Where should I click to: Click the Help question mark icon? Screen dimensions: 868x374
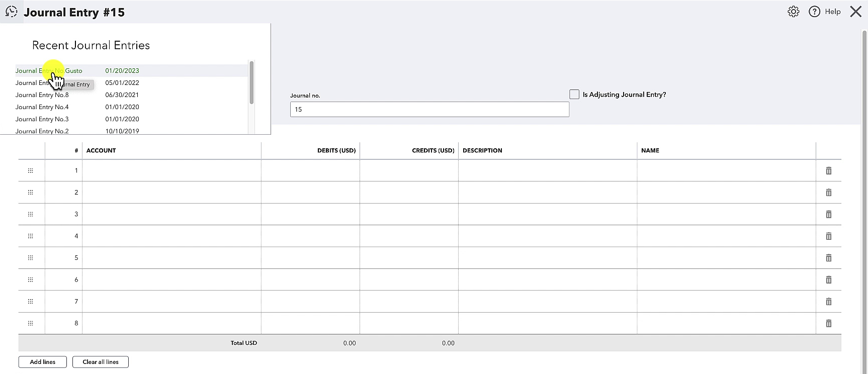pos(814,12)
